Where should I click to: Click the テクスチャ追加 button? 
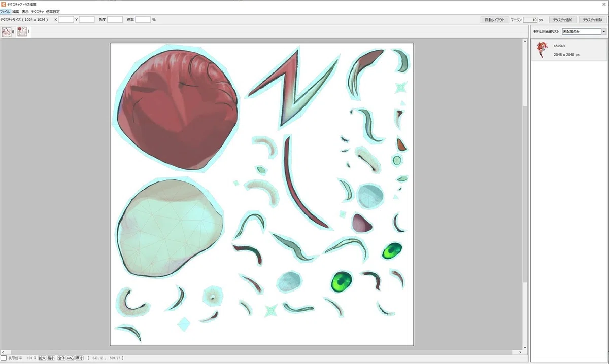coord(563,20)
